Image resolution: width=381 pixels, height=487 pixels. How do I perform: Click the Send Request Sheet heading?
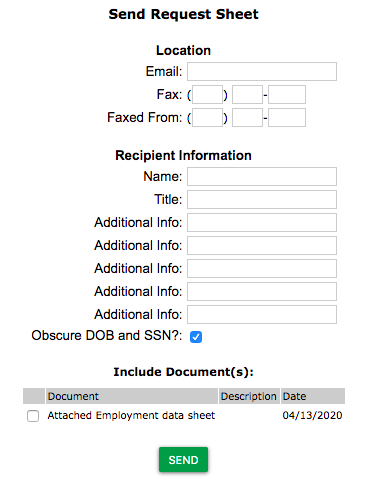coord(183,14)
